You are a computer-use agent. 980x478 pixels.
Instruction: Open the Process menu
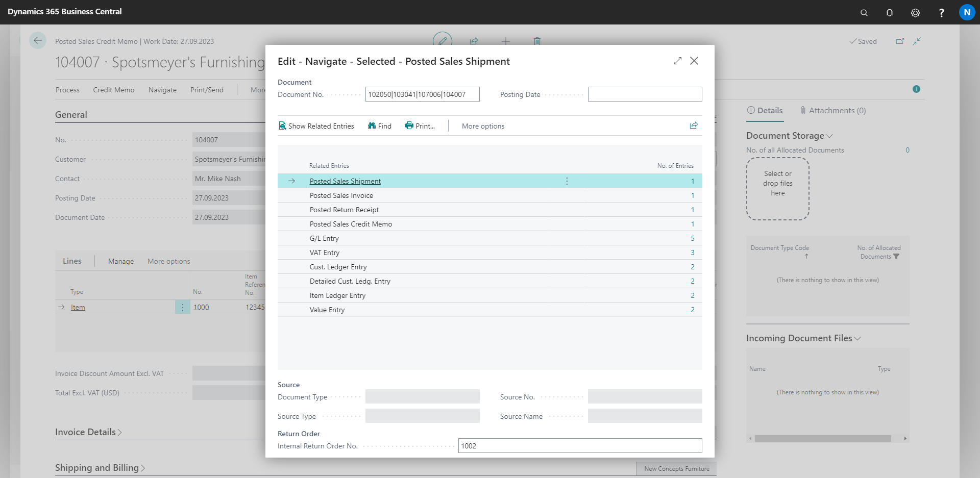click(67, 90)
